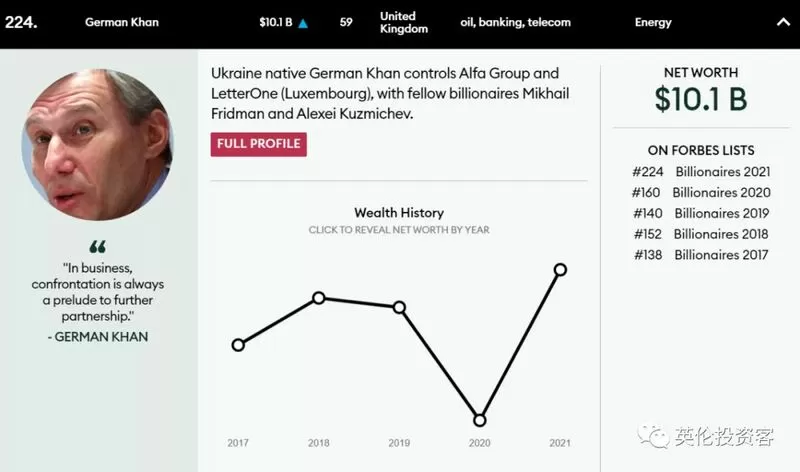Open Billionaires 2020 list link
The height and width of the screenshot is (472, 800).
(721, 193)
